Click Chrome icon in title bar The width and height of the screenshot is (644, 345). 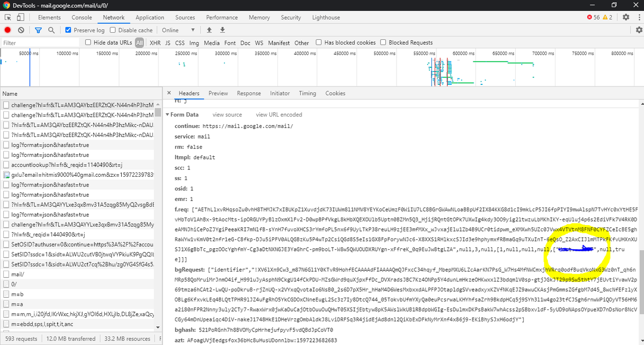(6, 4)
